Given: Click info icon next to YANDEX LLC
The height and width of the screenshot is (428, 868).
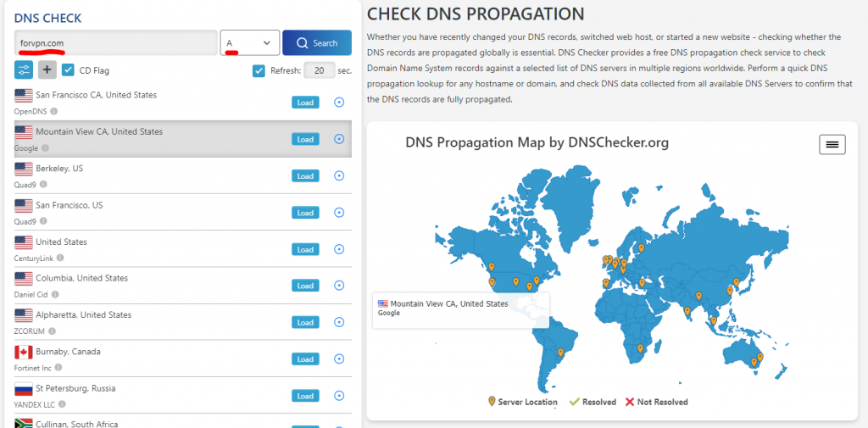Looking at the screenshot, I should [59, 404].
